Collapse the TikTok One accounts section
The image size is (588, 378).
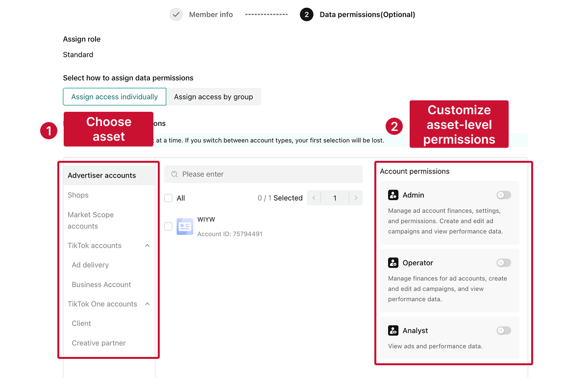[x=147, y=304]
